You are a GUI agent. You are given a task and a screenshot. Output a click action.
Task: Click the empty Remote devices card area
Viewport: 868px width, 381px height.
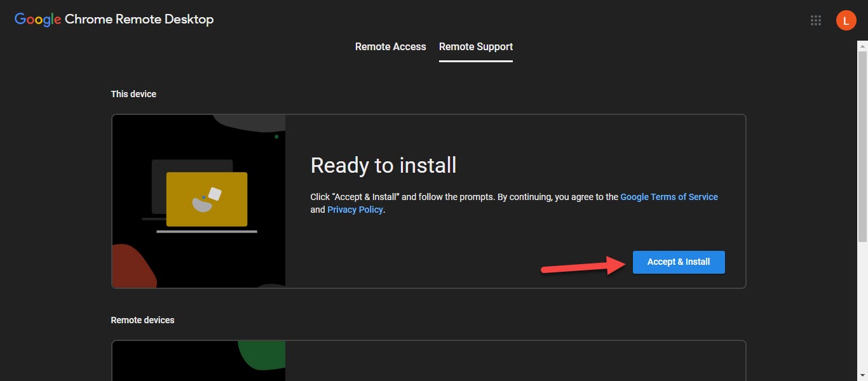(515, 361)
